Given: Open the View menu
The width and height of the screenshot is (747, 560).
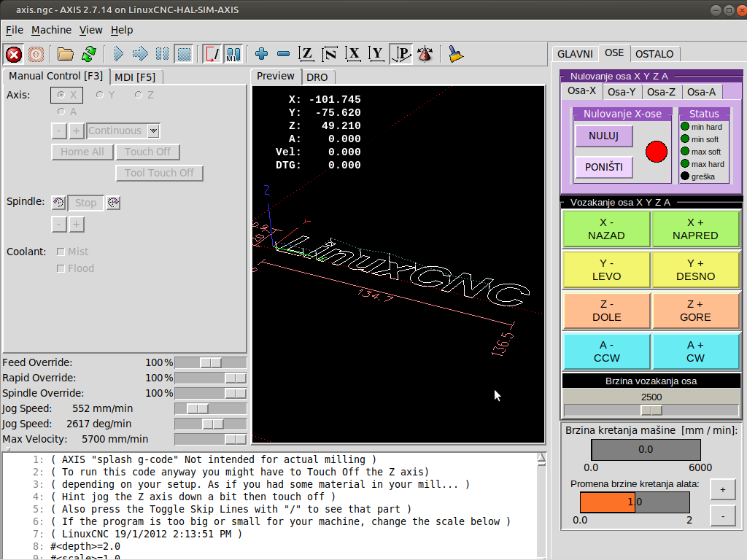Looking at the screenshot, I should (90, 30).
